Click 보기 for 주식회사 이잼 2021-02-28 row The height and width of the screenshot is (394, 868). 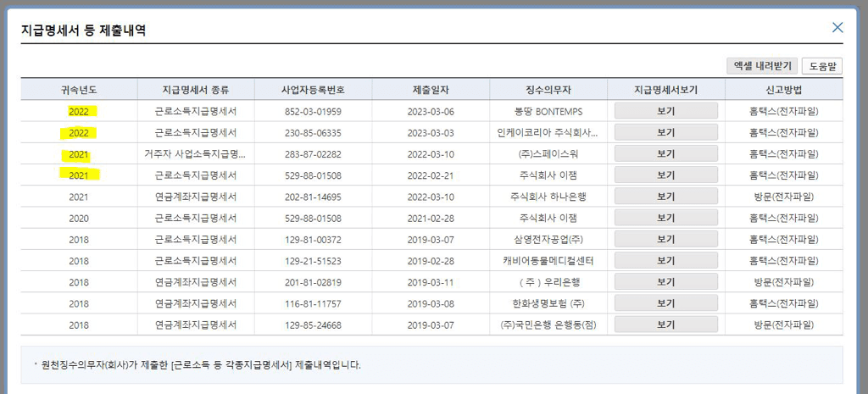pyautogui.click(x=666, y=218)
